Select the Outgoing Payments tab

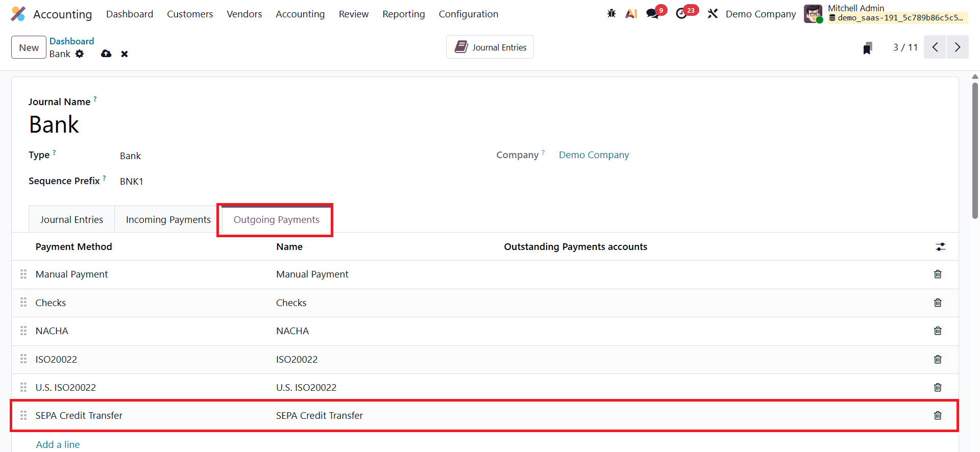click(x=276, y=219)
